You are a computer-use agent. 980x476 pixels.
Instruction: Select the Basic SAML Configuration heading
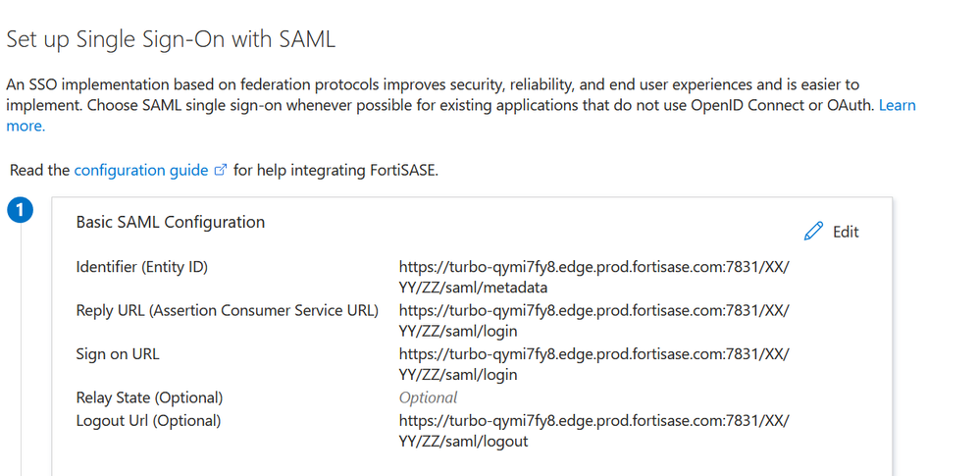point(170,222)
